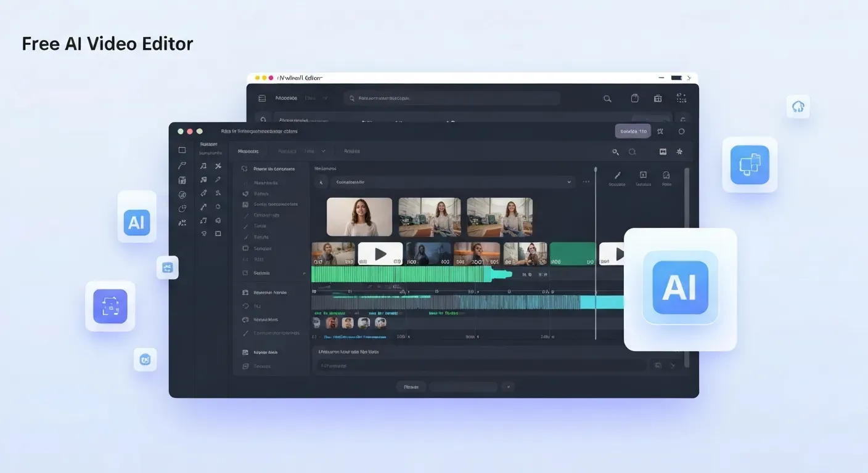The width and height of the screenshot is (868, 473).
Task: Click the floating blue AI app icon on the left
Action: (136, 223)
